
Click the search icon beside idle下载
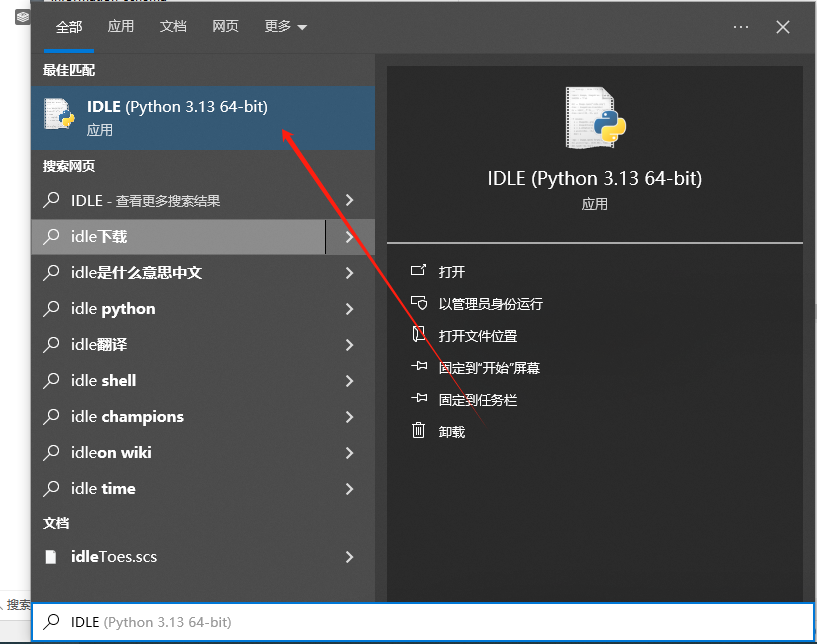pyautogui.click(x=51, y=236)
